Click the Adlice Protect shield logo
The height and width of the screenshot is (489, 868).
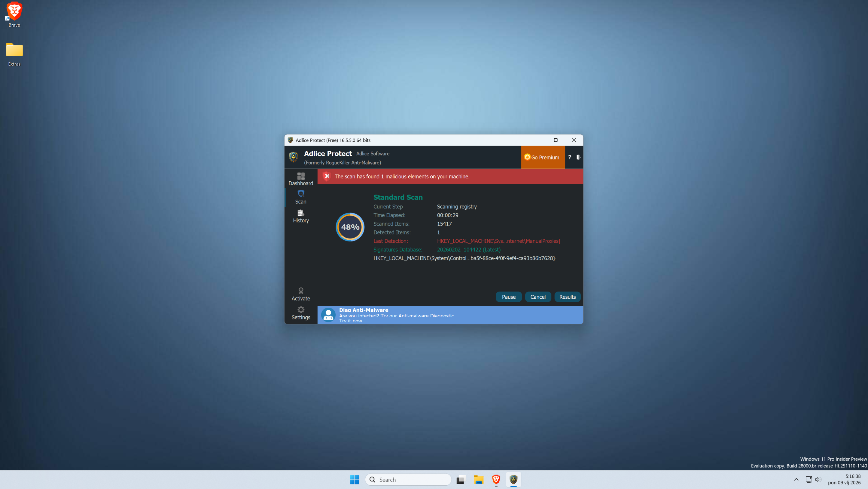[x=293, y=157]
